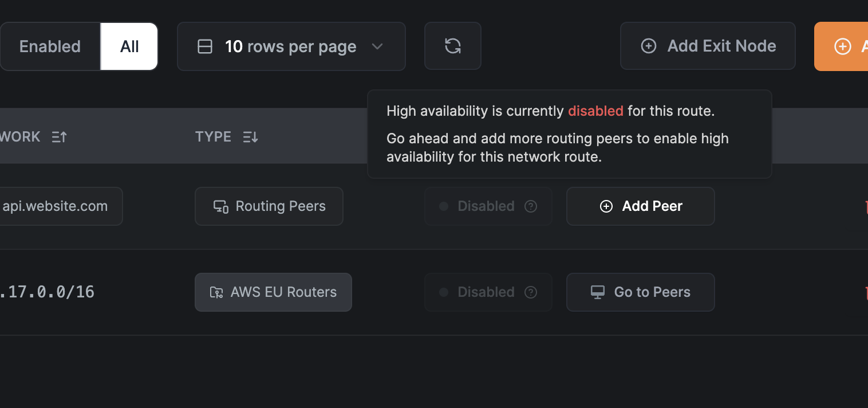Click the refresh icon button
This screenshot has width=868, height=408.
point(452,46)
